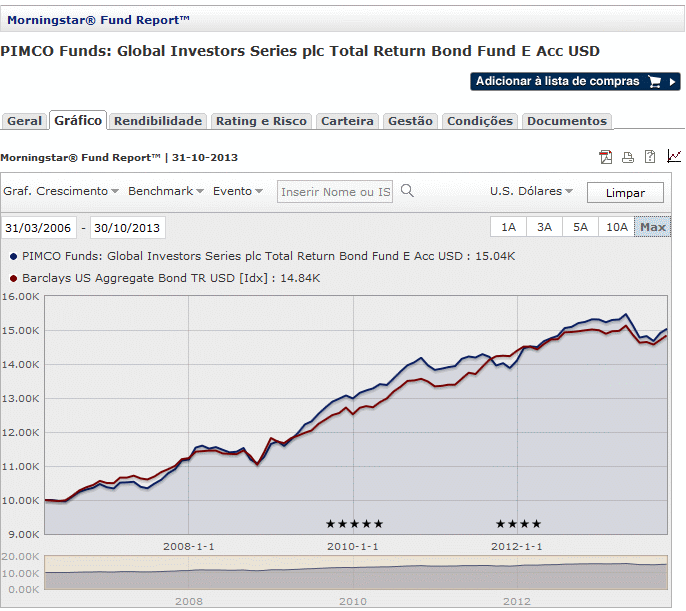
Task: Click the red Barclays legend dot
Action: pos(14,278)
